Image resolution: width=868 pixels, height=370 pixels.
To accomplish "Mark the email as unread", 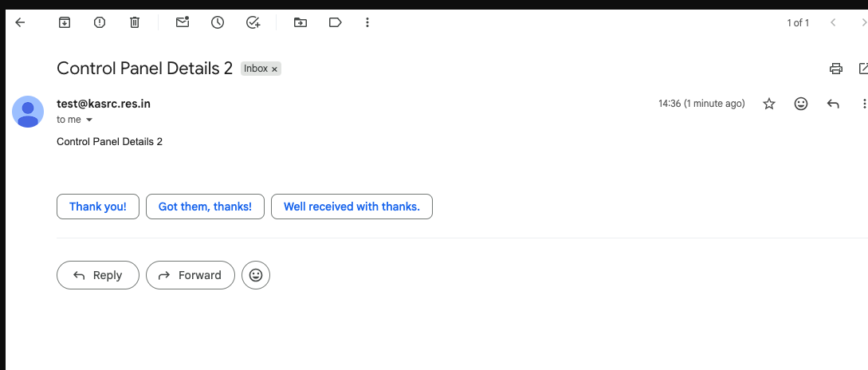I will 183,22.
